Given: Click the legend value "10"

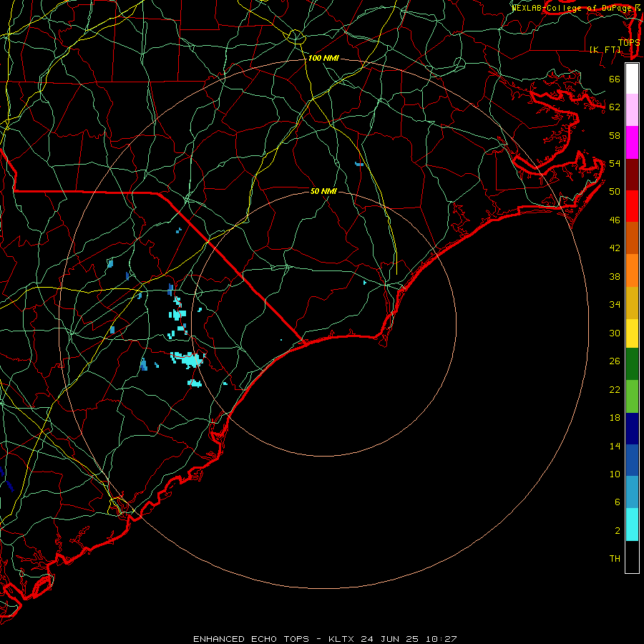Looking at the screenshot, I should [615, 474].
